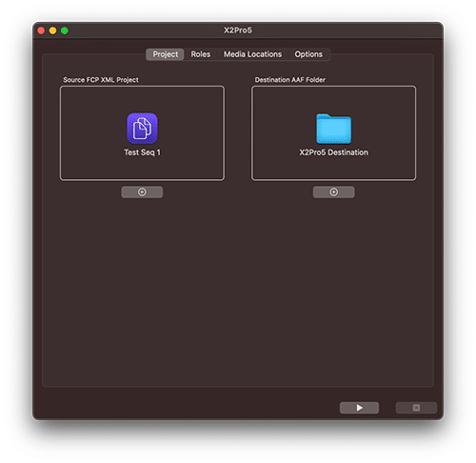This screenshot has height=463, width=476.
Task: Click the Destination AAF Folder heading
Action: click(290, 80)
